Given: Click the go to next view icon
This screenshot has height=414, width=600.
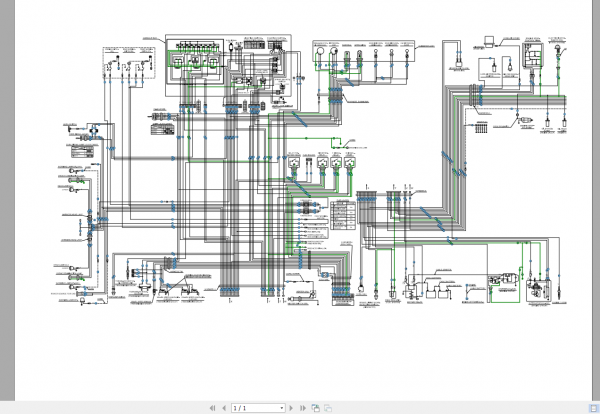Looking at the screenshot, I should pos(328,408).
